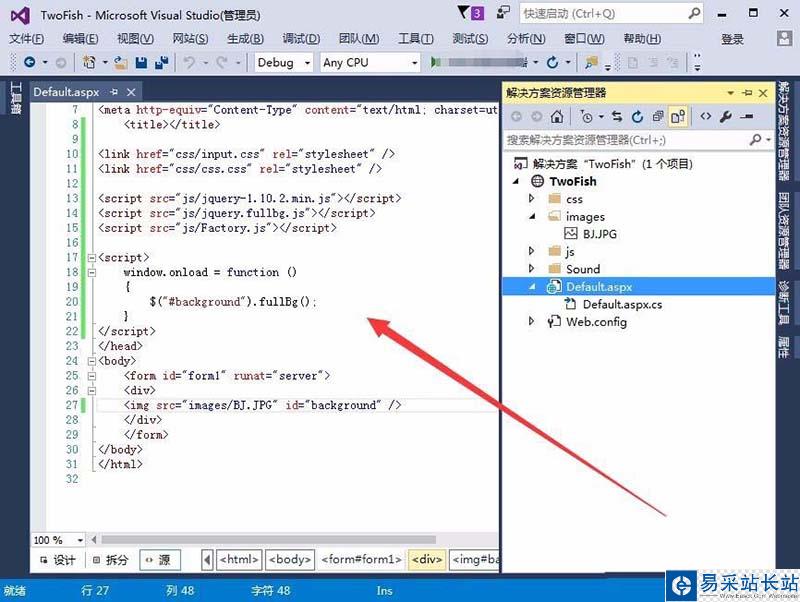Click the search magnifier in Solution Explorer

pyautogui.click(x=756, y=139)
